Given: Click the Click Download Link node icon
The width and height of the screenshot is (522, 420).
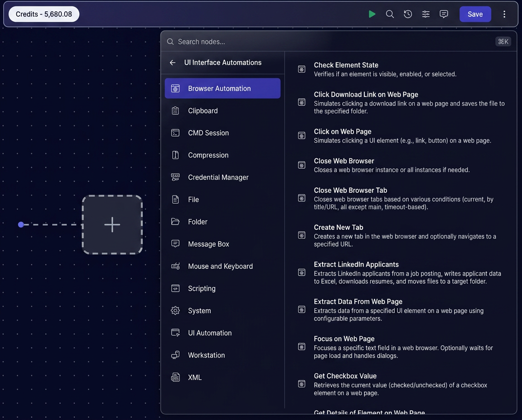Looking at the screenshot, I should 302,102.
